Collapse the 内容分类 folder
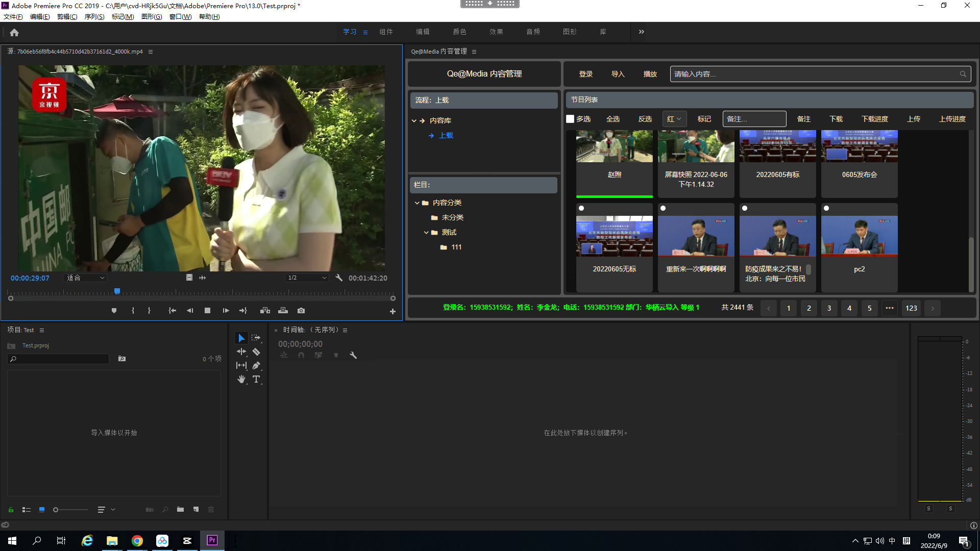The width and height of the screenshot is (980, 551). (417, 203)
